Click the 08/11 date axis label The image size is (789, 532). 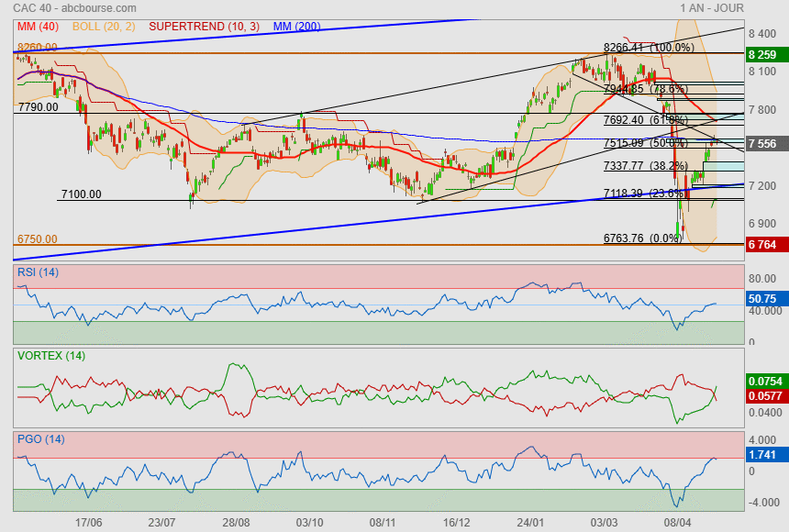(383, 522)
